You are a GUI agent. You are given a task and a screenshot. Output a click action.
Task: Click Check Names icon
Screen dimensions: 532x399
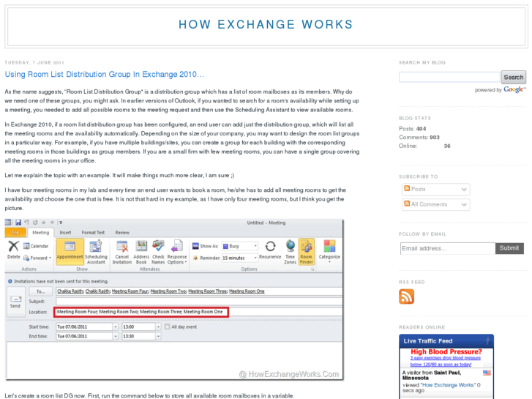click(x=158, y=252)
